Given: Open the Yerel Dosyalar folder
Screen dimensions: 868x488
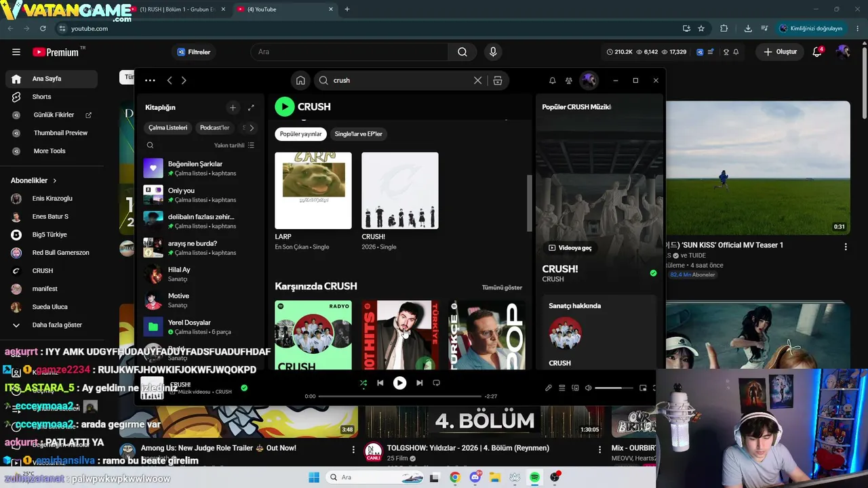Looking at the screenshot, I should point(199,327).
